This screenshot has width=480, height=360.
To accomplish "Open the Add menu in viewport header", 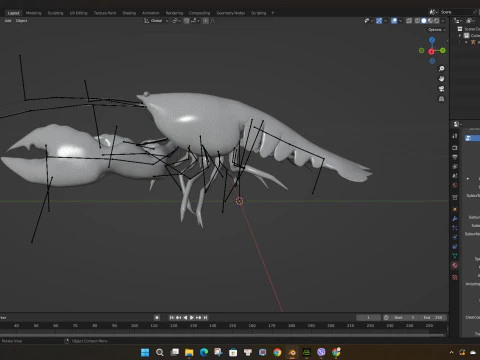I will pos(8,21).
